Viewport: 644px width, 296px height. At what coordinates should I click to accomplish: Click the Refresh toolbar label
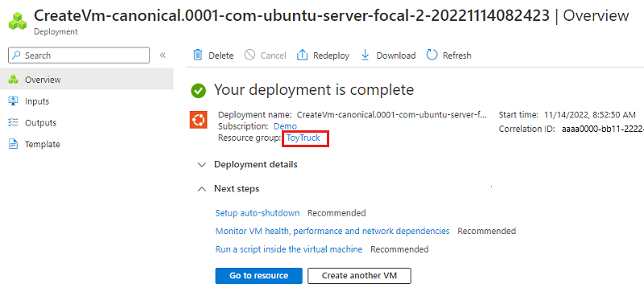tap(456, 55)
